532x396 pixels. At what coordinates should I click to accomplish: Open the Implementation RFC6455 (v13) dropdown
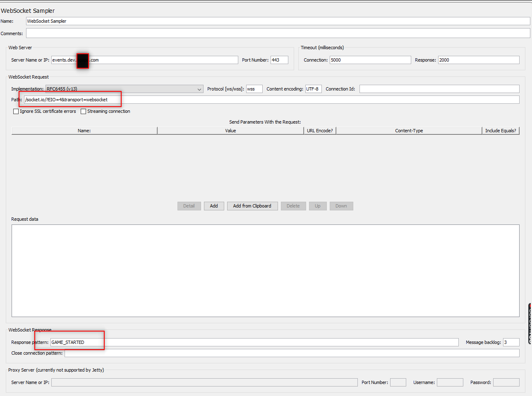pos(125,89)
